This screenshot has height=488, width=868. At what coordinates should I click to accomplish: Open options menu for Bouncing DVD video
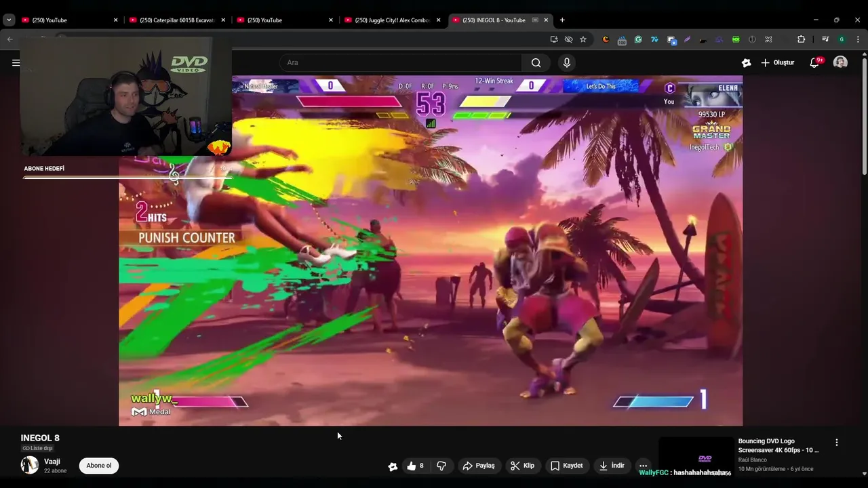click(x=837, y=442)
